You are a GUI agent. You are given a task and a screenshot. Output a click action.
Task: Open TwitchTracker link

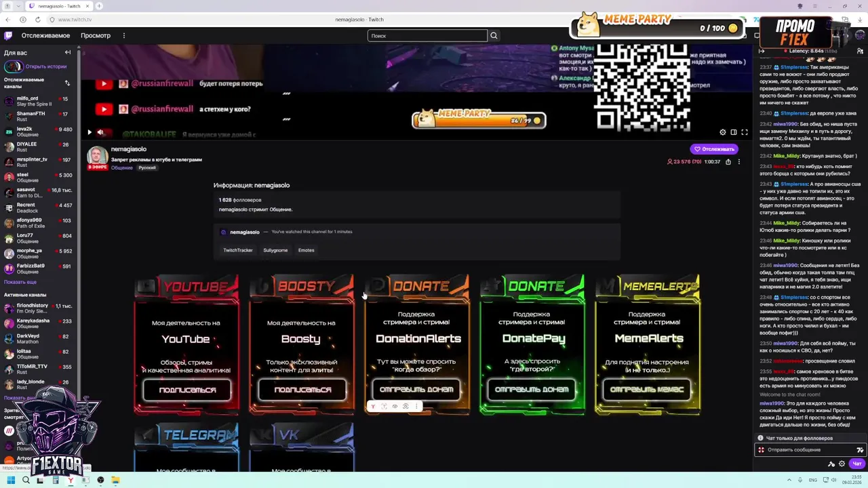tap(238, 250)
